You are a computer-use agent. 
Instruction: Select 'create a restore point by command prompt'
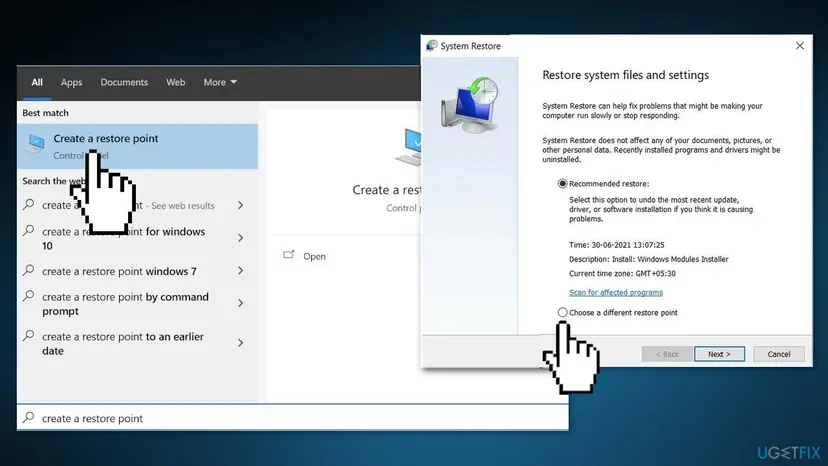[125, 304]
